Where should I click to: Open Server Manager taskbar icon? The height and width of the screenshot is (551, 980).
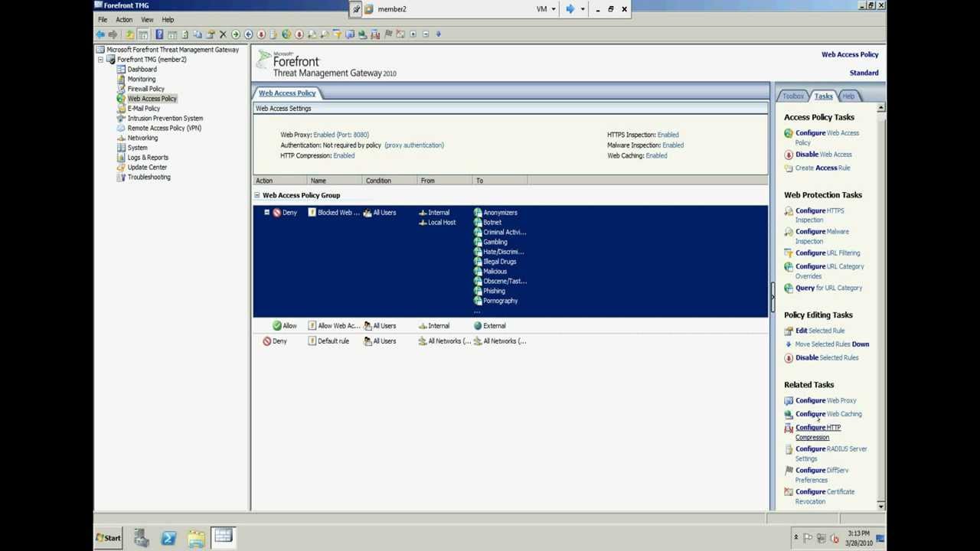tap(141, 538)
